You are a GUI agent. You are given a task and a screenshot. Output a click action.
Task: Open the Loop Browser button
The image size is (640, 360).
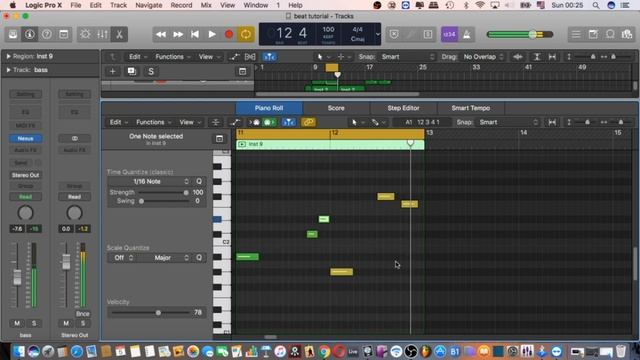610,34
